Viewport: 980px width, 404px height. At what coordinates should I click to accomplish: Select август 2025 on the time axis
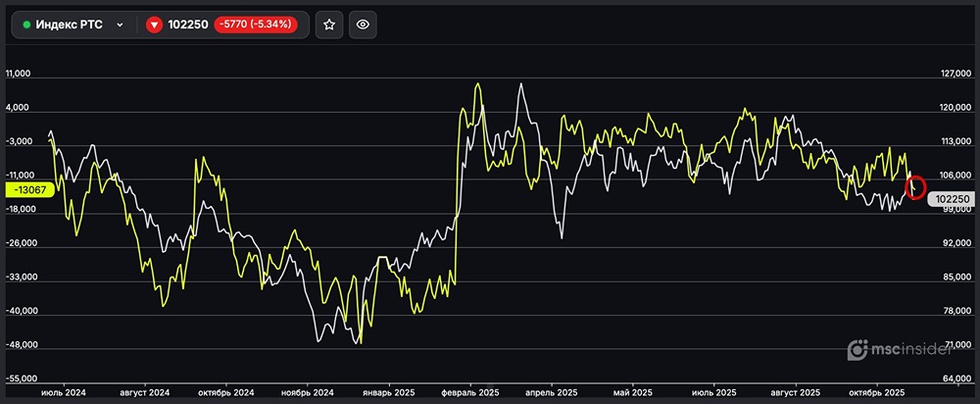click(x=795, y=393)
